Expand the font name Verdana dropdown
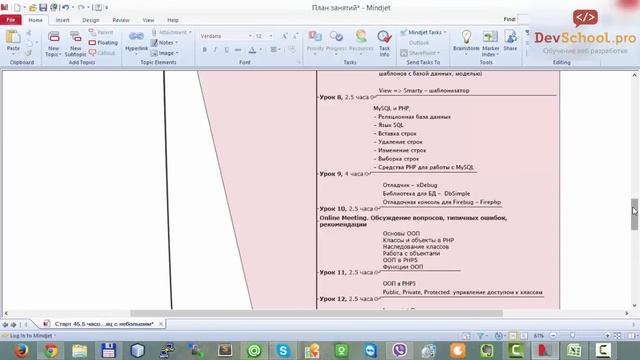The width and height of the screenshot is (640, 360). [x=250, y=36]
